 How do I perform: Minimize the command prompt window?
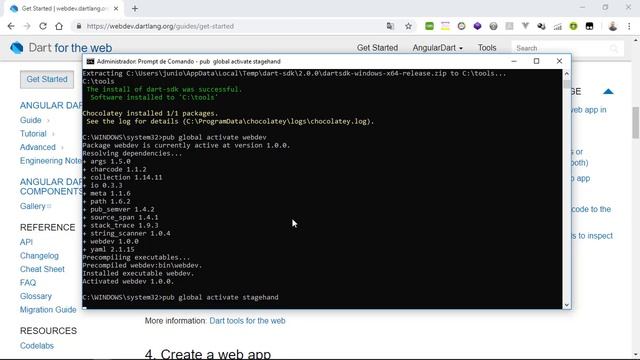(514, 61)
